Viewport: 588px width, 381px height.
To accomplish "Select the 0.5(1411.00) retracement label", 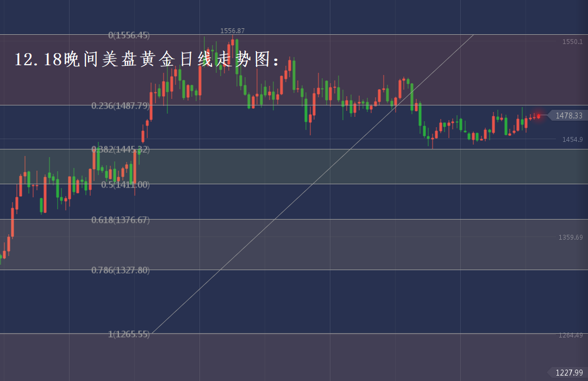I will click(125, 185).
